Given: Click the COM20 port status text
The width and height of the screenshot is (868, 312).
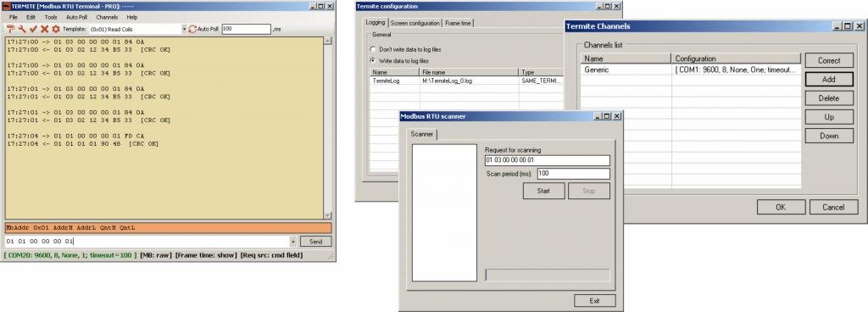Looking at the screenshot, I should point(70,255).
